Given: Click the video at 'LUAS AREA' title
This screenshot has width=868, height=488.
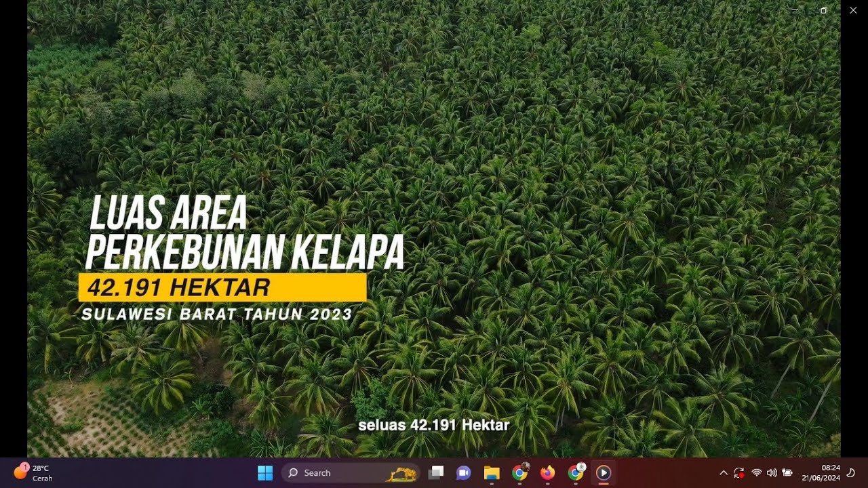Looking at the screenshot, I should tap(169, 213).
